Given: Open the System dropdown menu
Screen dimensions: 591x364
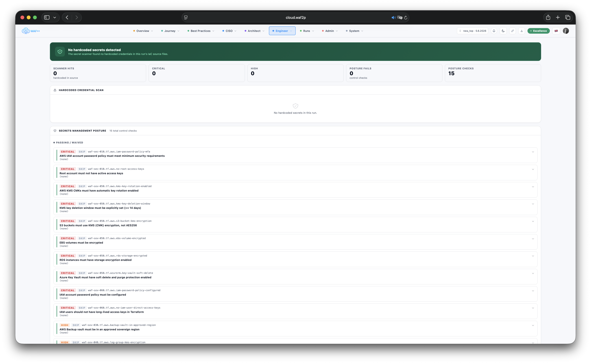Looking at the screenshot, I should click(x=354, y=31).
